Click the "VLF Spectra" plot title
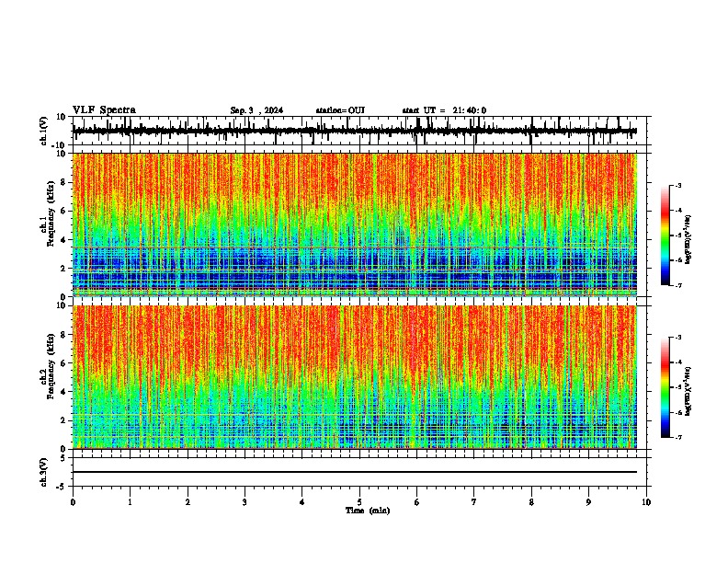 [104, 110]
